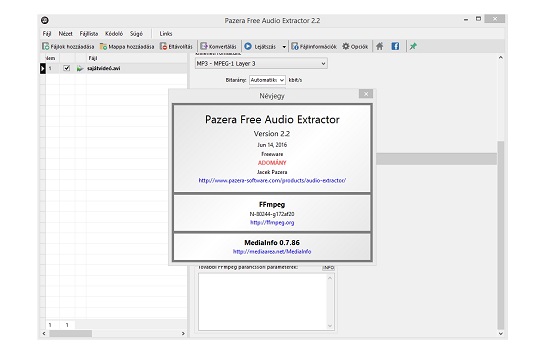Open the Facebook icon in the toolbar
Screen dimensions: 550x361
(395, 46)
